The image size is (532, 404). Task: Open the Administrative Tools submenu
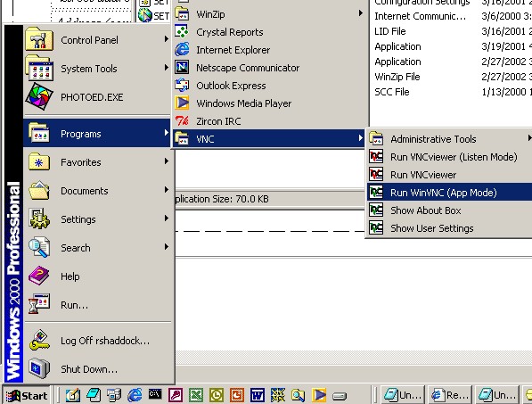(x=449, y=139)
